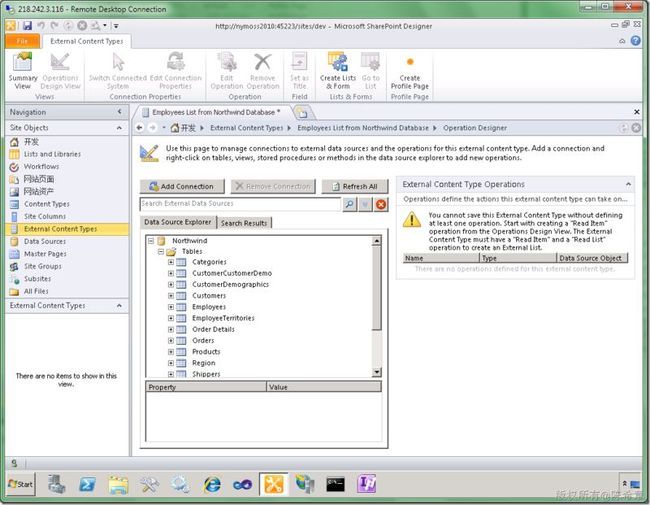Collapse the Northwind database node
This screenshot has width=650, height=505.
(151, 240)
